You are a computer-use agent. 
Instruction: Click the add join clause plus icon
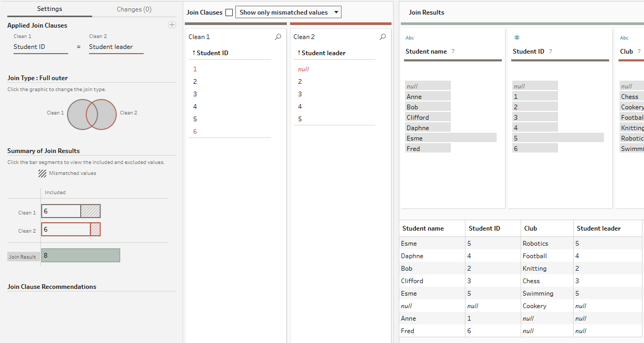click(172, 25)
